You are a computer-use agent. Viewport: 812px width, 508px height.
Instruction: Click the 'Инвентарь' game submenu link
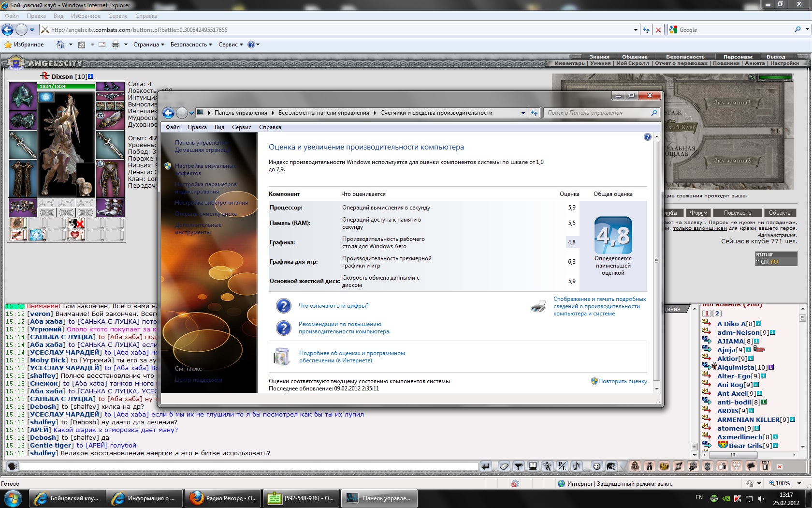point(569,63)
